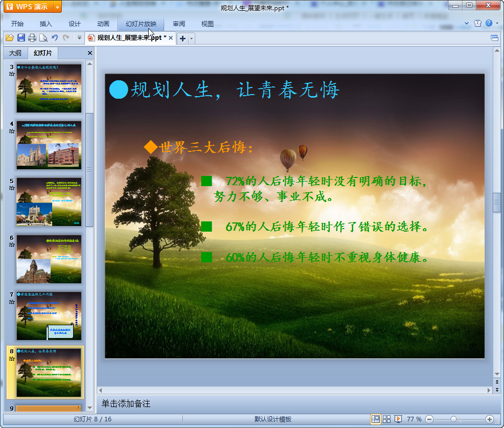The height and width of the screenshot is (428, 504).
Task: Open the 插入 ribbon tab
Action: 45,24
